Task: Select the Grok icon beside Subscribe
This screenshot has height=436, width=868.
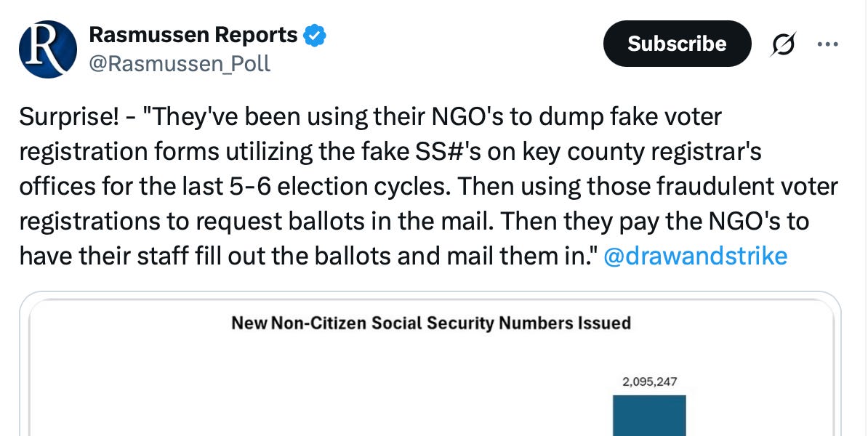Action: click(781, 44)
